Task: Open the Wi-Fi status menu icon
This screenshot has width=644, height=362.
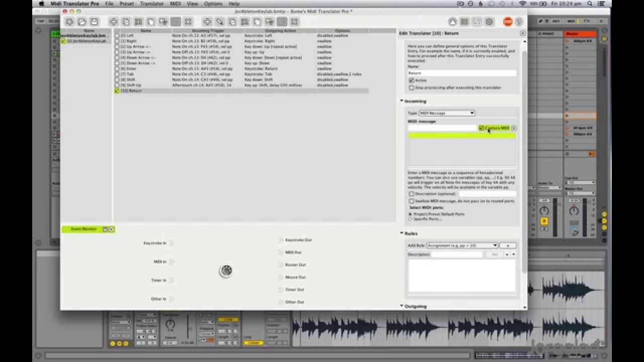Action: pyautogui.click(x=523, y=4)
